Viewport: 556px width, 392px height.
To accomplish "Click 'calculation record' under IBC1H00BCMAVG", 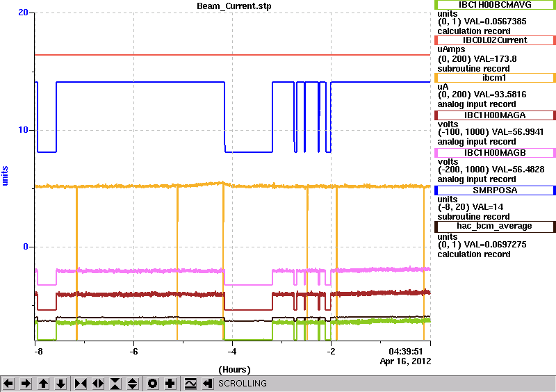I will click(474, 31).
